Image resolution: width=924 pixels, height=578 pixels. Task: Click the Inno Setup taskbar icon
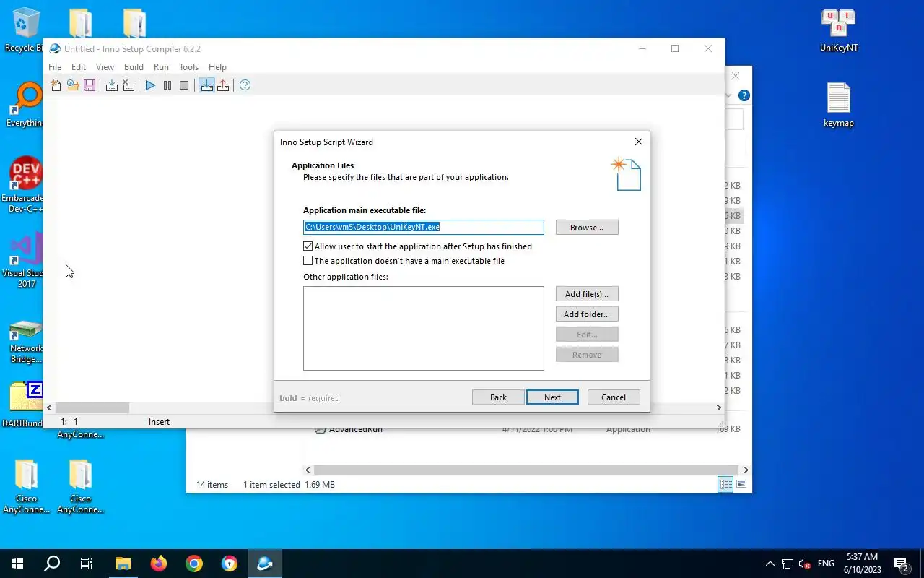click(x=264, y=564)
